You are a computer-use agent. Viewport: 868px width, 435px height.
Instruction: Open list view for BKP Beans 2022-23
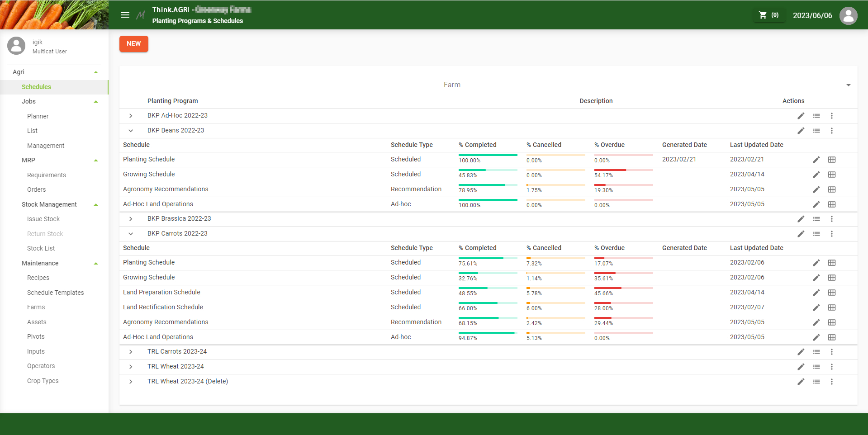click(816, 131)
